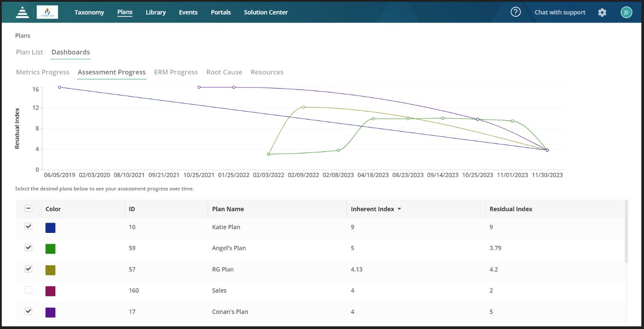Open the help question mark icon

tap(516, 12)
